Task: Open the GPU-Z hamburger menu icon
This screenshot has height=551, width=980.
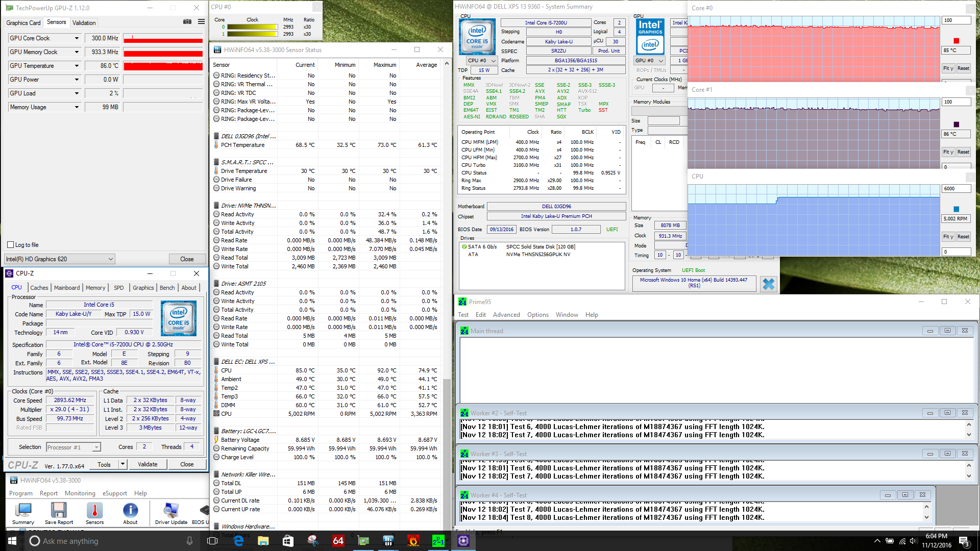Action: point(201,22)
